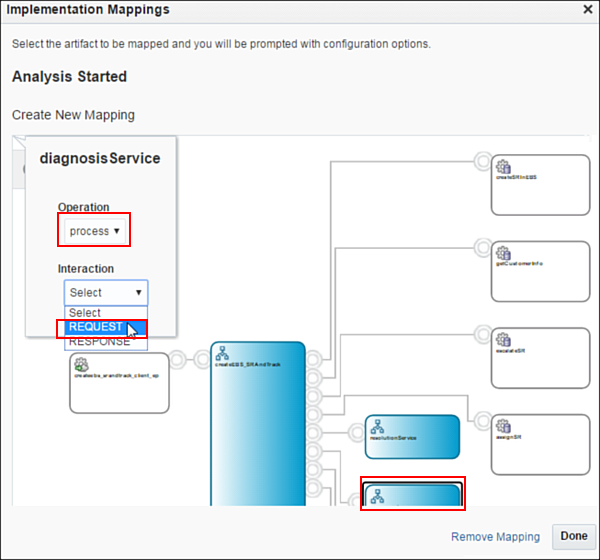Click the gear icon of assignSR node
This screenshot has width=600, height=560.
point(503,426)
